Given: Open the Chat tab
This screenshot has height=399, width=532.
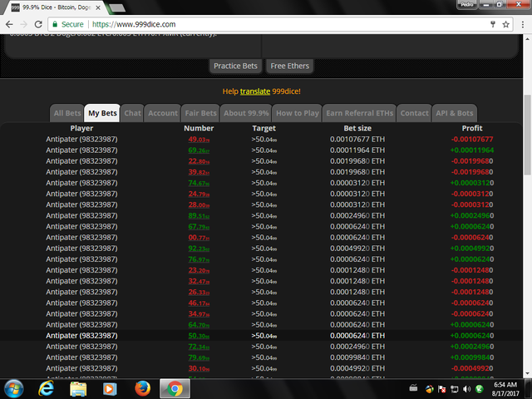Looking at the screenshot, I should pos(132,113).
